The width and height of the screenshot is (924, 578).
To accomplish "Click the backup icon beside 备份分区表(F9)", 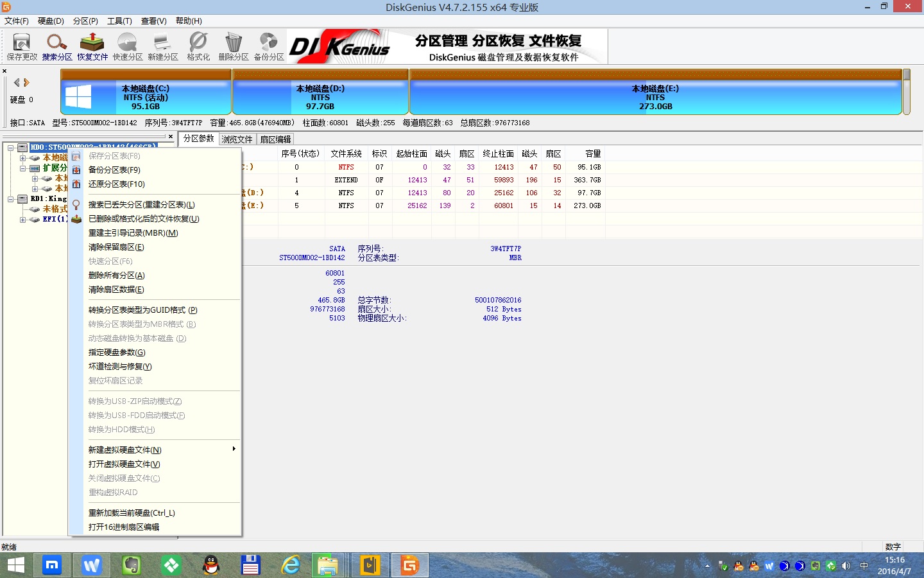I will pyautogui.click(x=76, y=170).
